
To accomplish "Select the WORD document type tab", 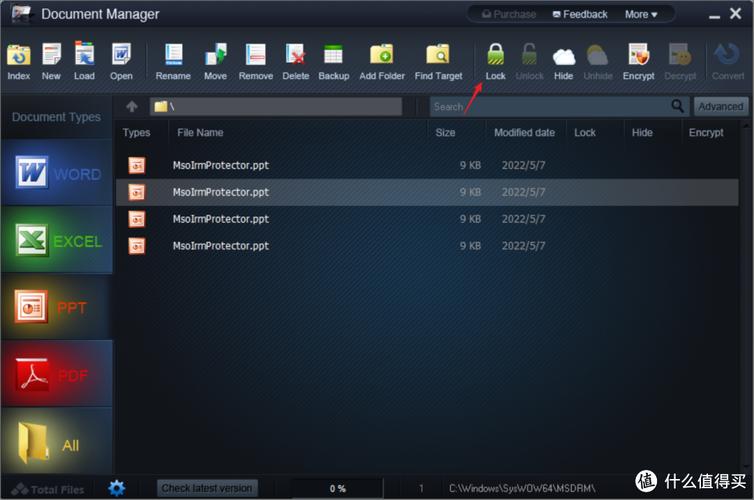I will [x=57, y=174].
